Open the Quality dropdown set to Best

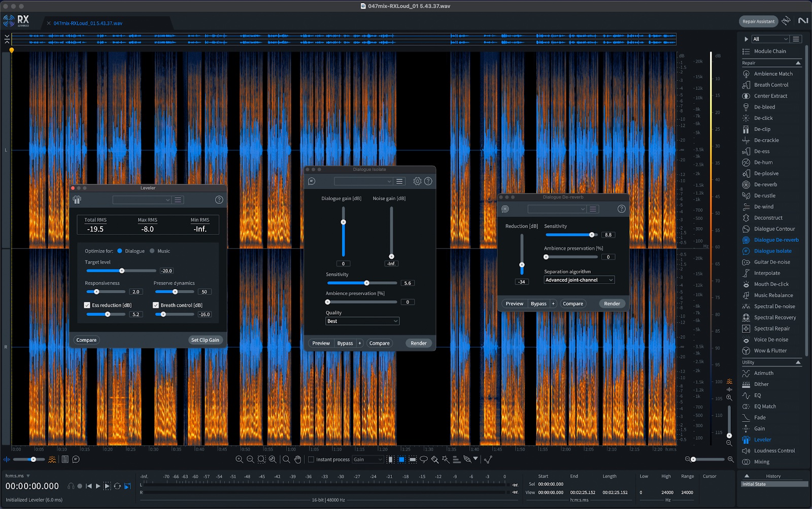coord(362,321)
